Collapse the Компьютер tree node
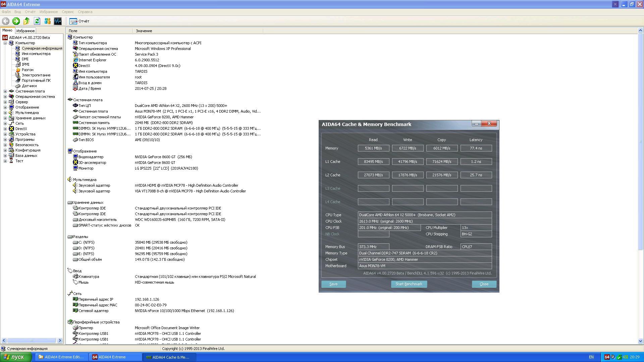The width and height of the screenshot is (644, 362). click(x=5, y=43)
